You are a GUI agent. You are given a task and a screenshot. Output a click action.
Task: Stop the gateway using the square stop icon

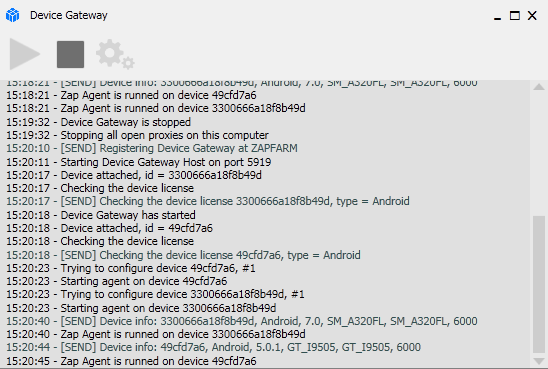tap(70, 54)
